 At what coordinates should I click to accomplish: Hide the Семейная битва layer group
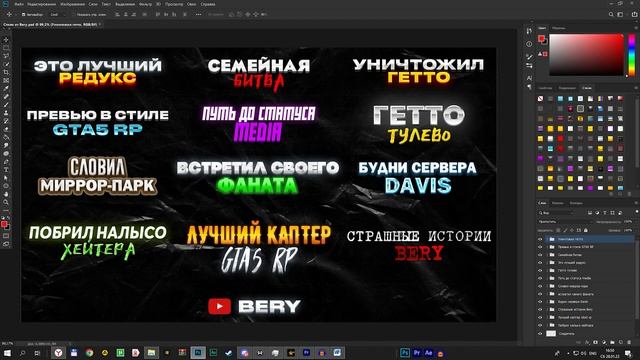click(540, 255)
